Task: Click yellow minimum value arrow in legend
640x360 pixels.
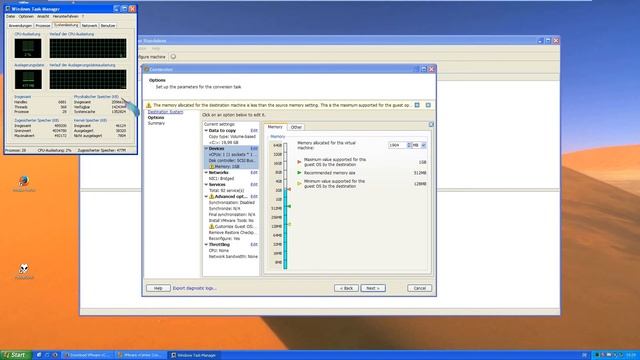Action: (299, 184)
